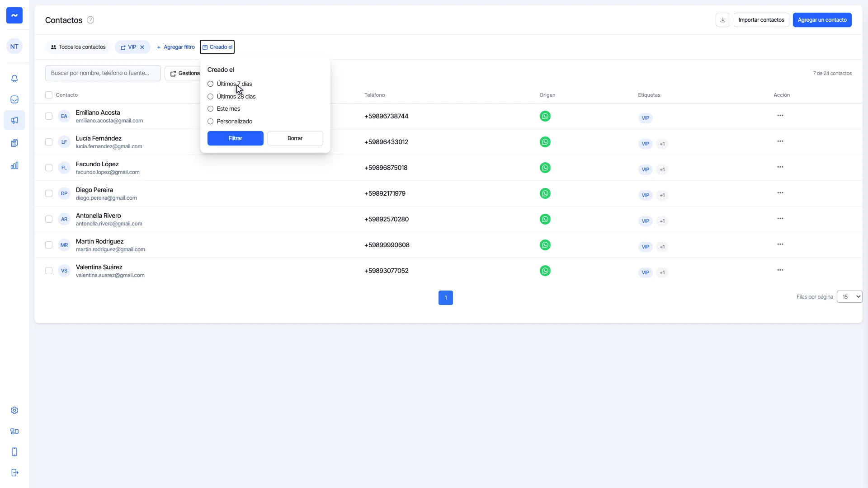Apply the date filter with Filtrar
The height and width of the screenshot is (488, 868).
click(236, 138)
